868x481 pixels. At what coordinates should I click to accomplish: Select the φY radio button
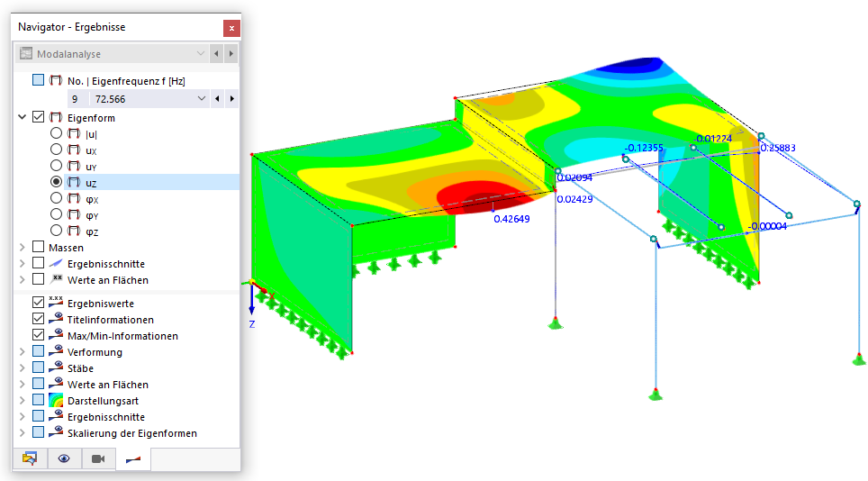pyautogui.click(x=56, y=213)
